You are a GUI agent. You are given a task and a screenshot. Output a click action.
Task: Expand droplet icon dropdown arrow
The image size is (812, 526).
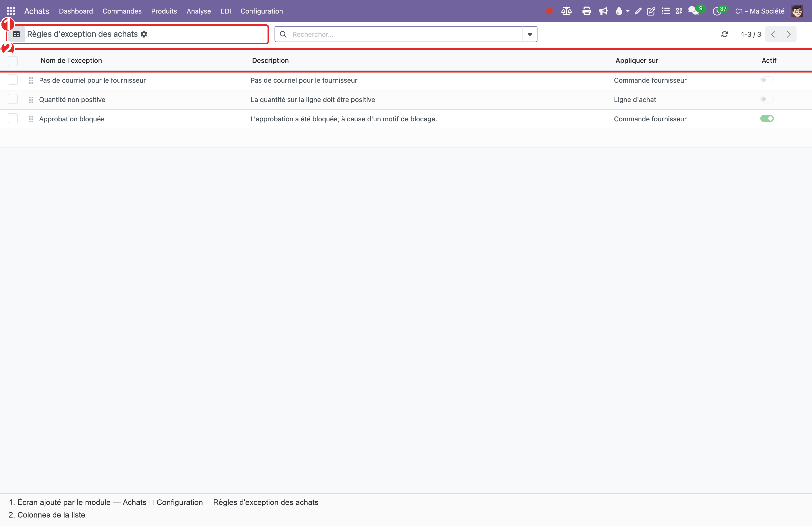coord(627,11)
